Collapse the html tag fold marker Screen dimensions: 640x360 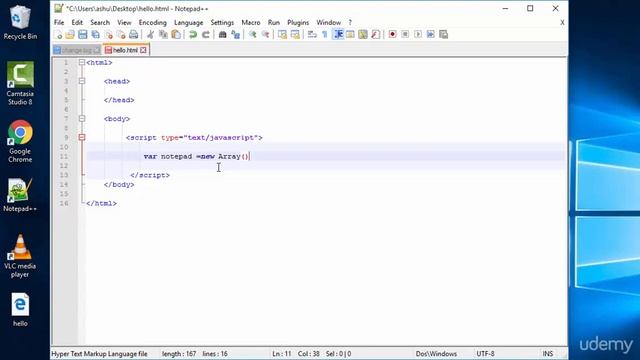(82, 62)
